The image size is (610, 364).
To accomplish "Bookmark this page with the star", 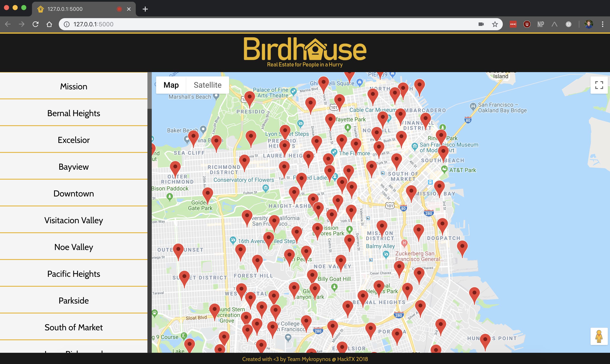I will [x=495, y=24].
